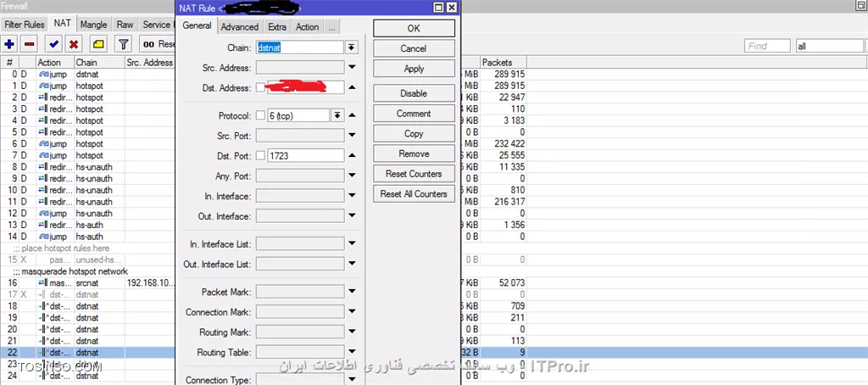Click the Apply button
The image size is (868, 385).
pyautogui.click(x=414, y=69)
